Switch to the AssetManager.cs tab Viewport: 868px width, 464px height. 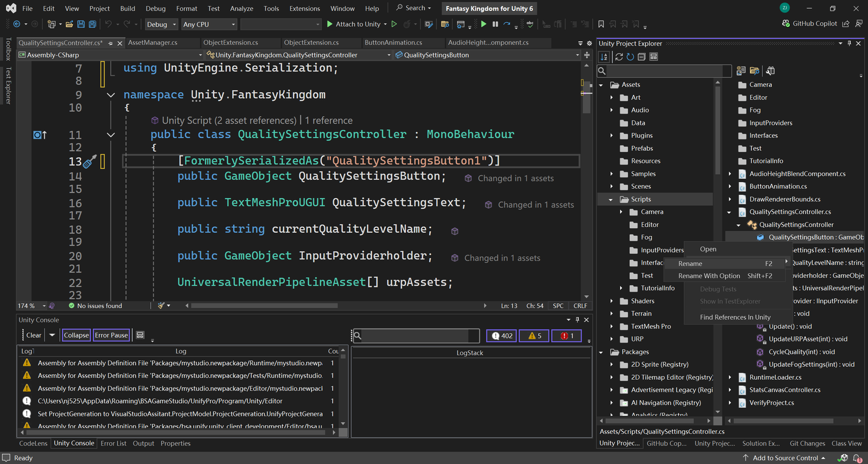click(152, 43)
